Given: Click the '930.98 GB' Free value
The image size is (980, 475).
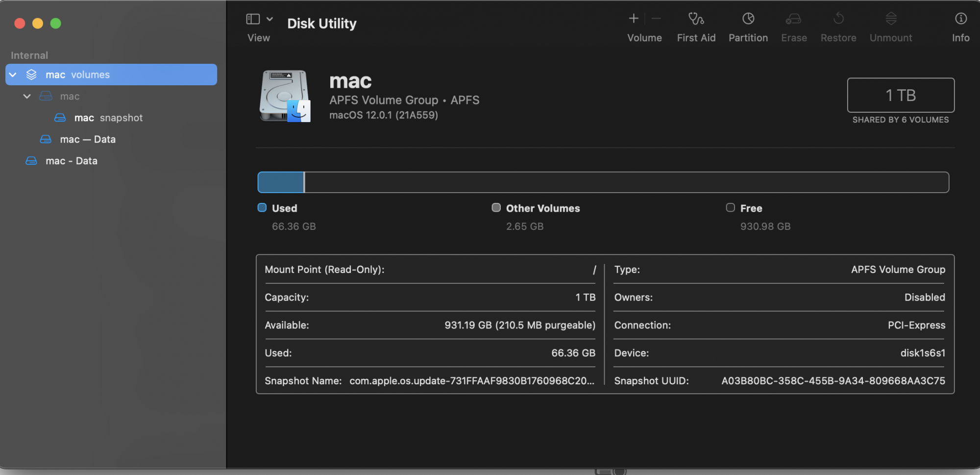Looking at the screenshot, I should [x=765, y=226].
